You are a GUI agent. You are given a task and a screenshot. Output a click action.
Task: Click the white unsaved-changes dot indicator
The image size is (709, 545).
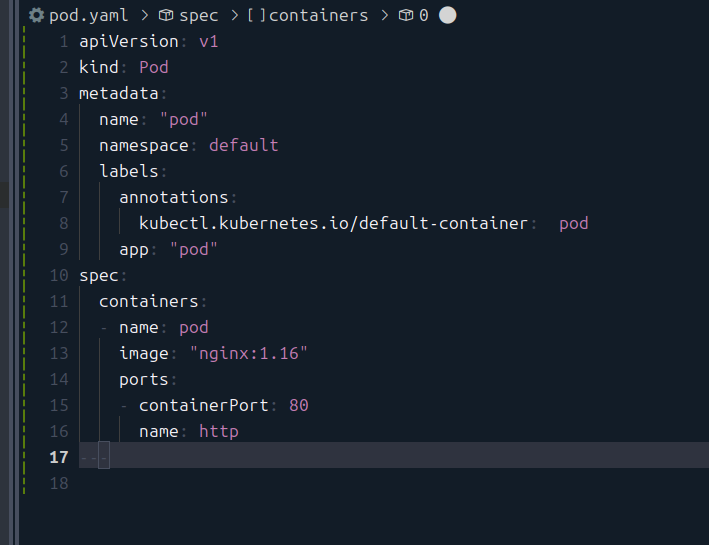click(x=447, y=16)
